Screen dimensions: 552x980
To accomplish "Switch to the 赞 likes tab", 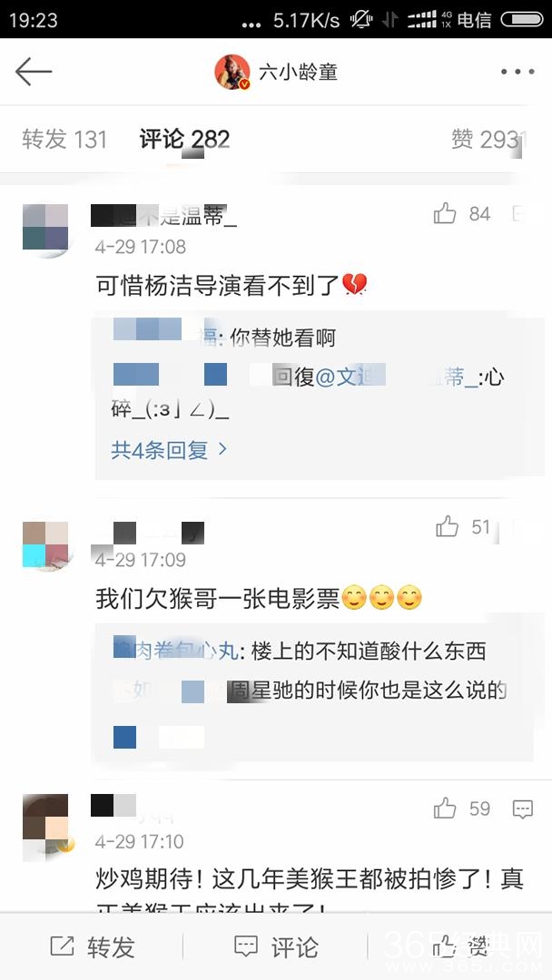I will click(486, 139).
